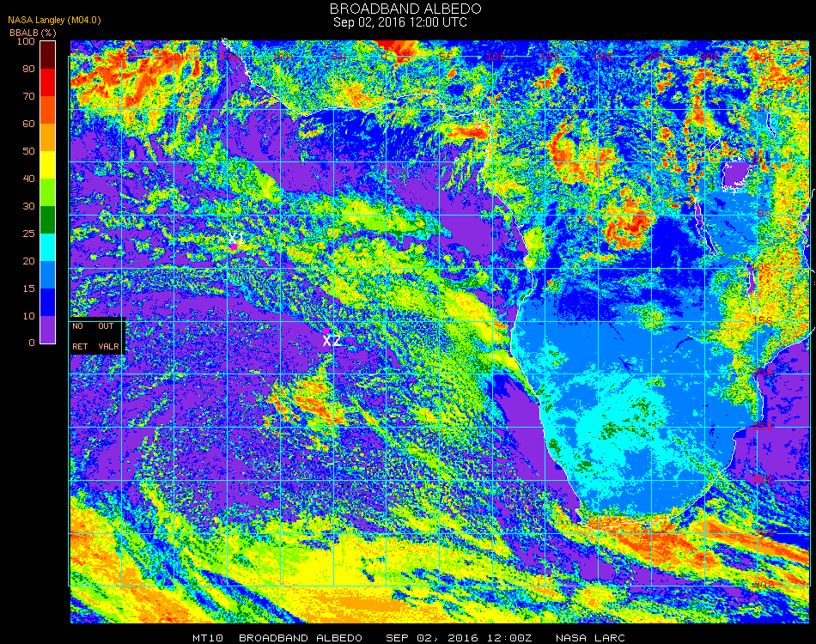The height and width of the screenshot is (644, 816).
Task: Click the '35S' latitude label
Action: click(764, 532)
